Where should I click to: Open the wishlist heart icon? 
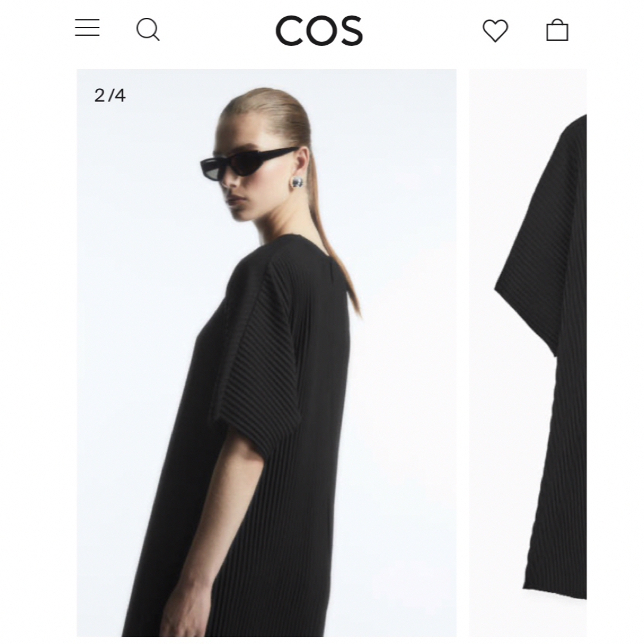496,30
